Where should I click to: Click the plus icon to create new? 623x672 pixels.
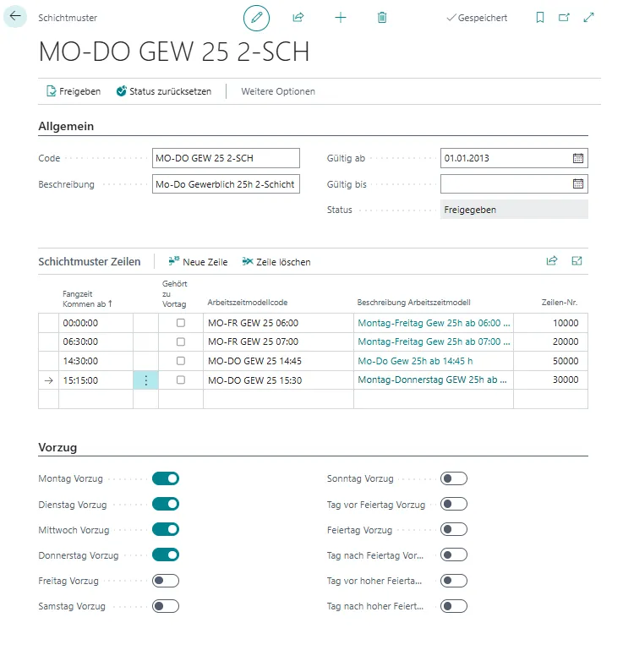(341, 18)
